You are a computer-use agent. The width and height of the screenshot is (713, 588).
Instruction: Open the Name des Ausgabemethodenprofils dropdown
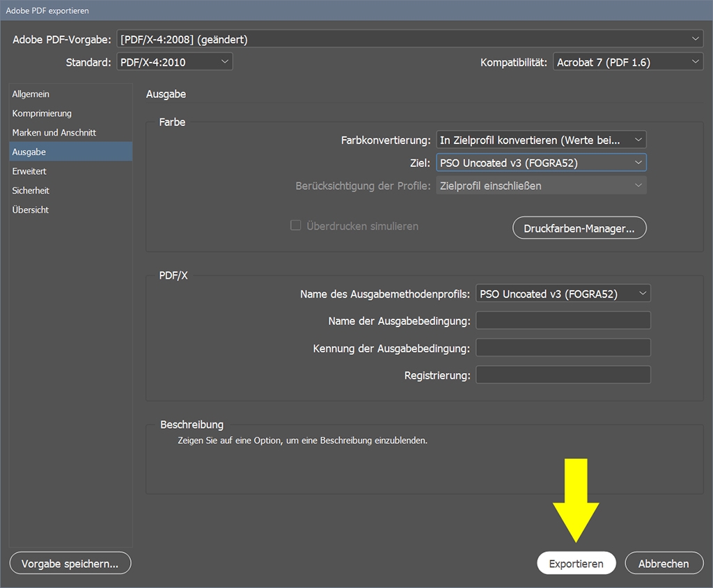point(563,294)
